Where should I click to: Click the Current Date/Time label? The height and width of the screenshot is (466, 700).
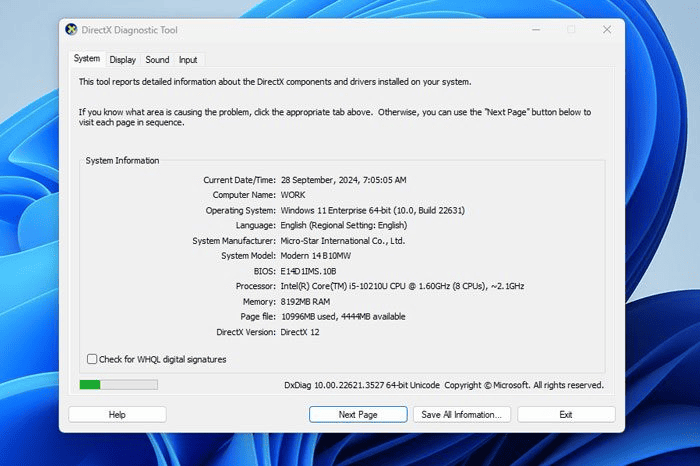pyautogui.click(x=239, y=180)
